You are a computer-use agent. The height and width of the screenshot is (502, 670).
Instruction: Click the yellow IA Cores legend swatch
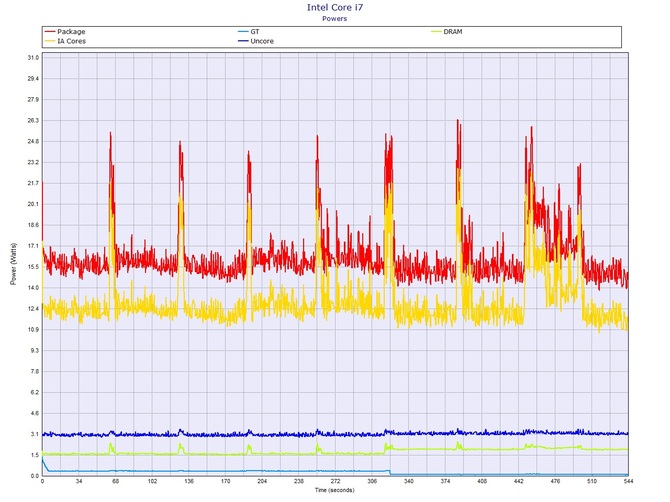[x=50, y=41]
